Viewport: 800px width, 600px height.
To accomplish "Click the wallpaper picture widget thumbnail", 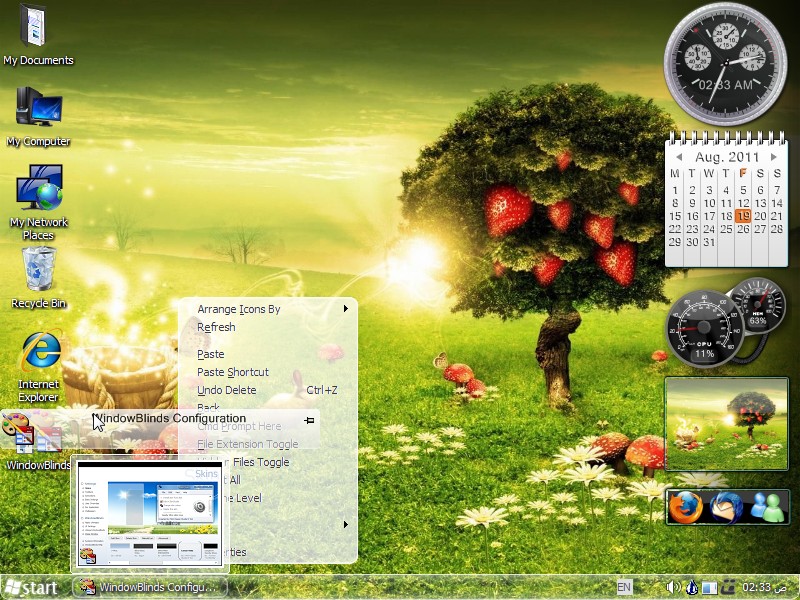I will tap(727, 424).
